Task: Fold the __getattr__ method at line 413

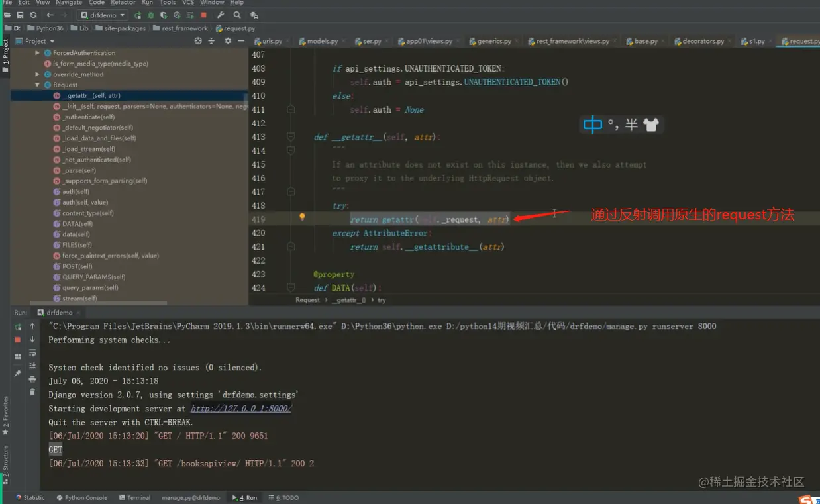Action: click(x=291, y=137)
